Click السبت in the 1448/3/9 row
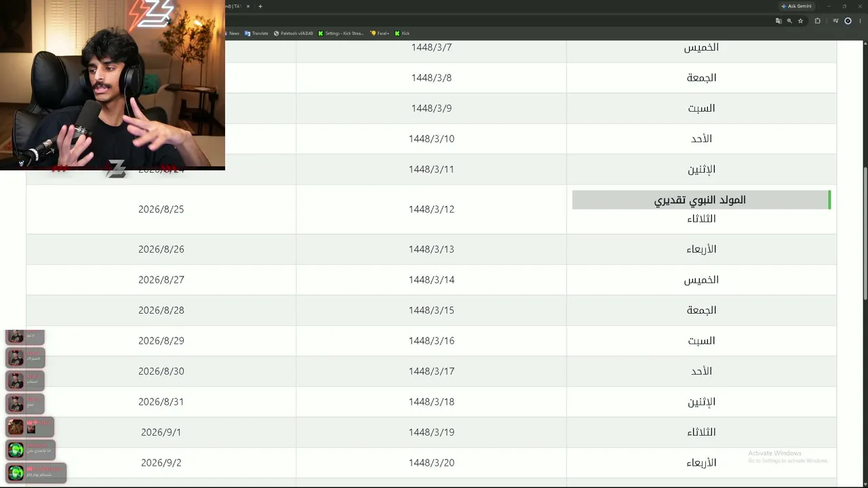Viewport: 868px width, 488px height. coord(701,108)
